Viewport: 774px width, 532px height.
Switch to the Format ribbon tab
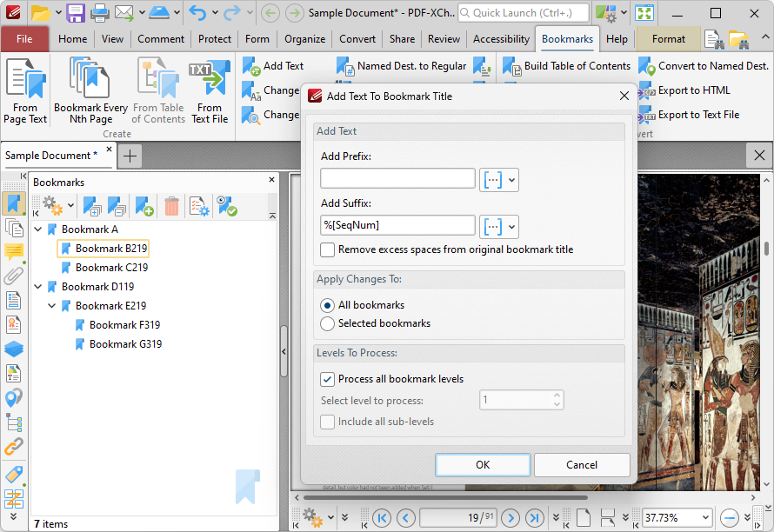click(669, 39)
